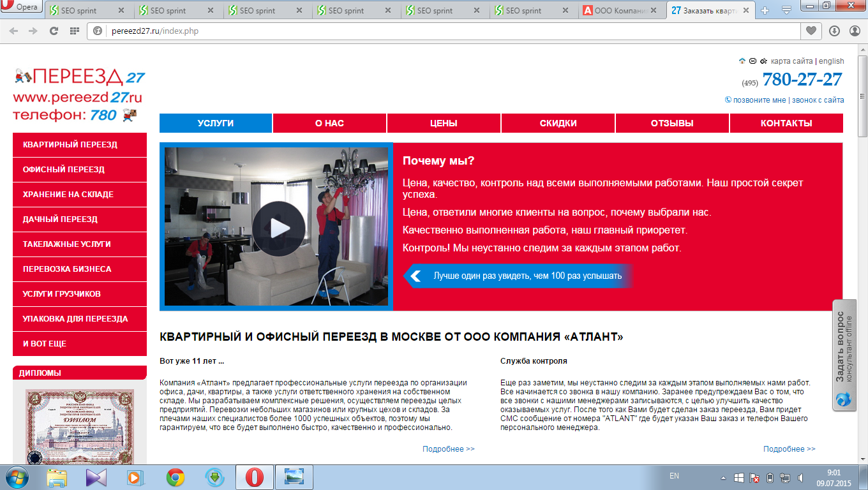868x490 pixels.
Task: Open the green download manager taskbar icon
Action: (215, 477)
